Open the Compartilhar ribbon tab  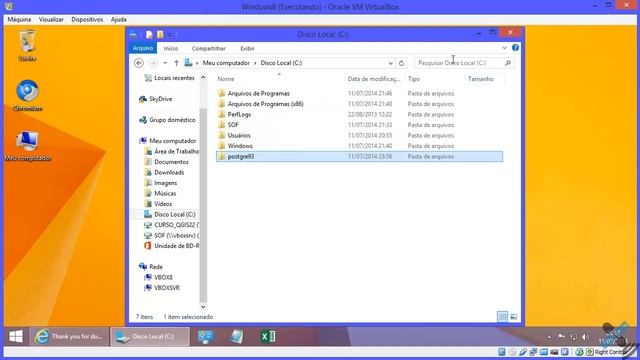pyautogui.click(x=209, y=48)
